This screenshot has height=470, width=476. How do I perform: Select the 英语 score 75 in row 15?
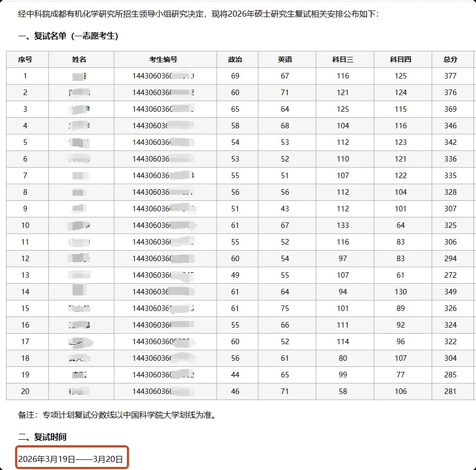coord(285,308)
